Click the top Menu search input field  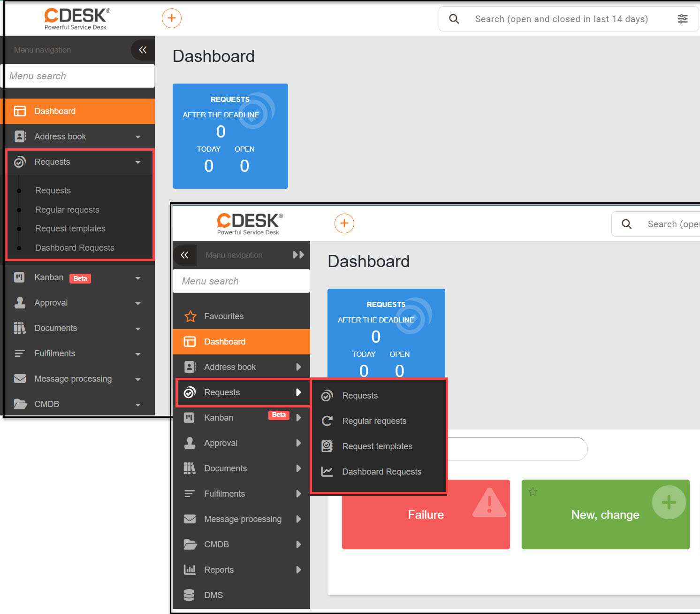(79, 76)
